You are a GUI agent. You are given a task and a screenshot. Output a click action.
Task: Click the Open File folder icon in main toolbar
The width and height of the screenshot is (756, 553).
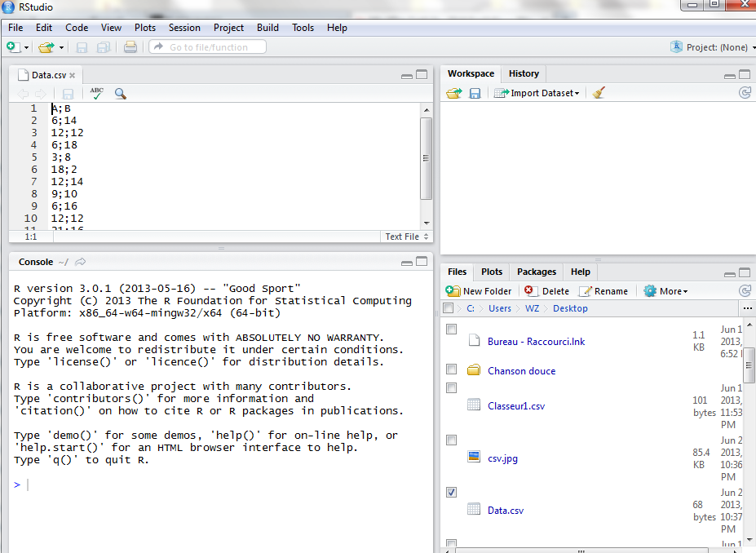pyautogui.click(x=46, y=47)
